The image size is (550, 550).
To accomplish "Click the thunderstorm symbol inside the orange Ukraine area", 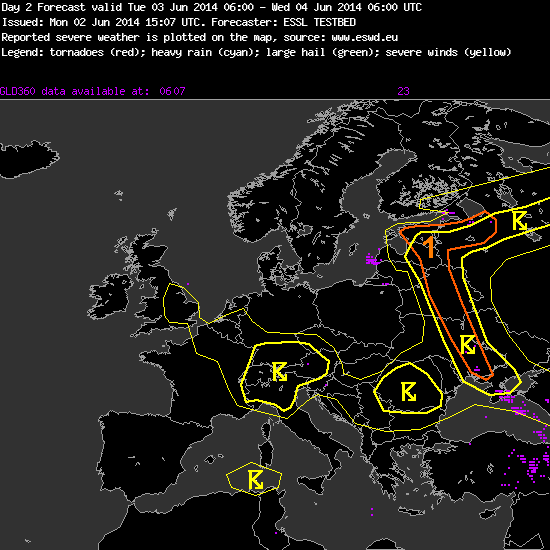I will click(x=468, y=344).
